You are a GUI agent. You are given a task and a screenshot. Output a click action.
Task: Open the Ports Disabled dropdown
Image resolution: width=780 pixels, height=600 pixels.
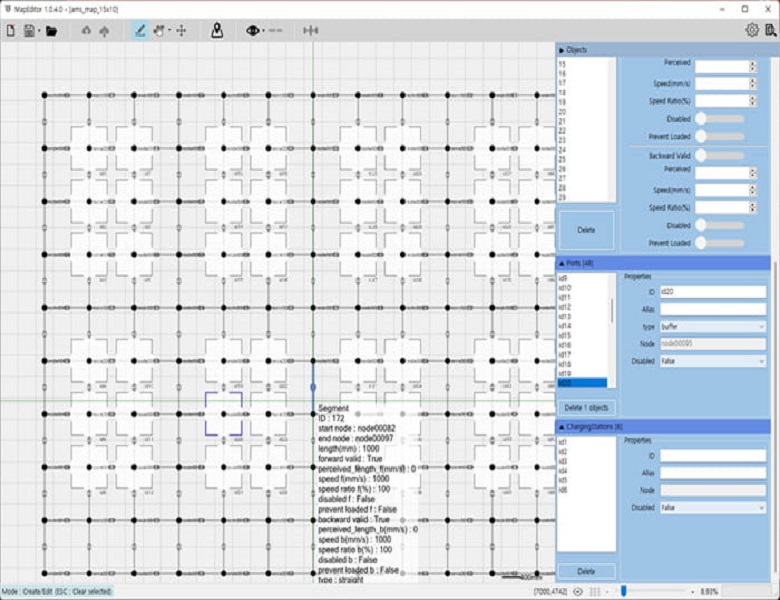pyautogui.click(x=712, y=360)
